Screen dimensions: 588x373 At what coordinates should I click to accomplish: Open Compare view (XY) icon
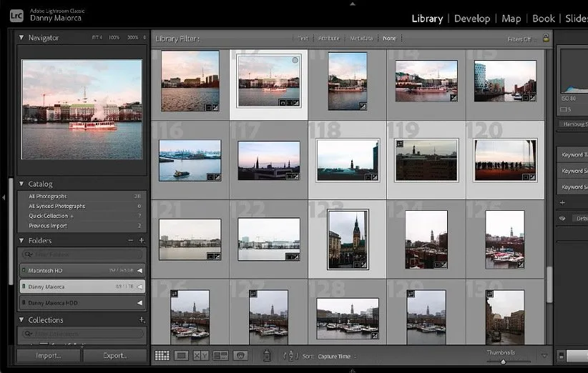[x=201, y=355]
